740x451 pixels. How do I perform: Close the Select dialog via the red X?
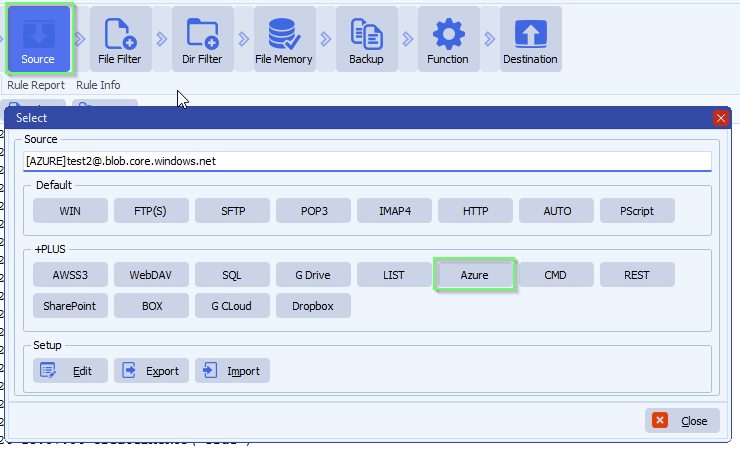coord(721,118)
